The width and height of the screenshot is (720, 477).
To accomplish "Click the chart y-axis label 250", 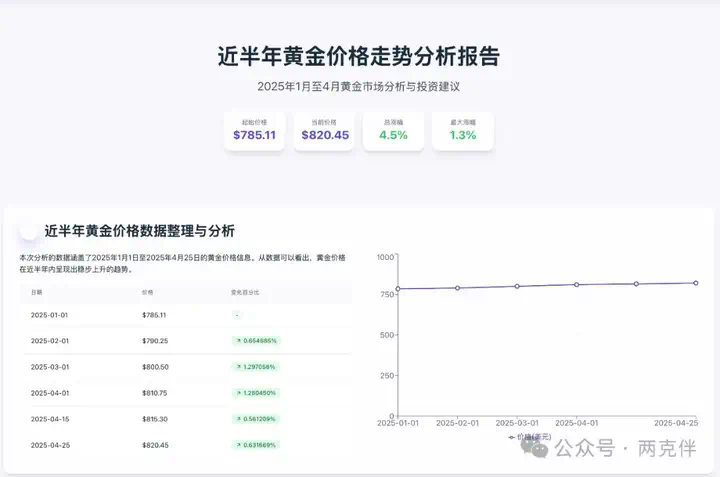I will coord(387,376).
